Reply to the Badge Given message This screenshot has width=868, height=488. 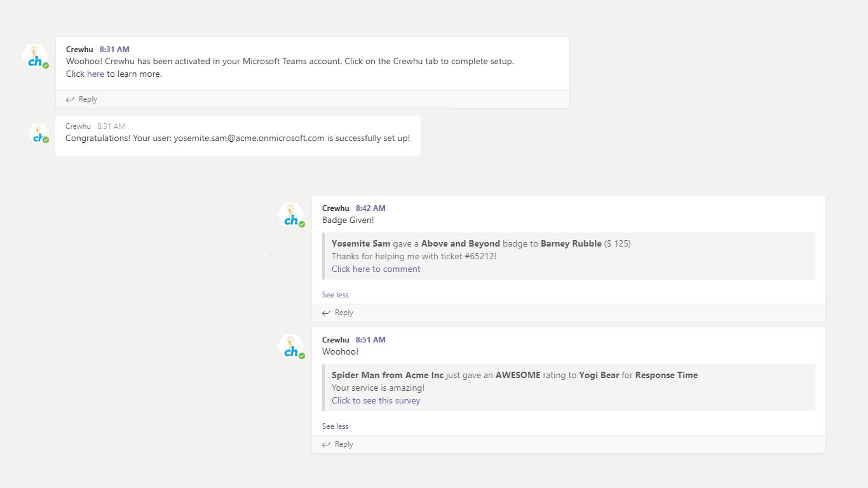(338, 313)
